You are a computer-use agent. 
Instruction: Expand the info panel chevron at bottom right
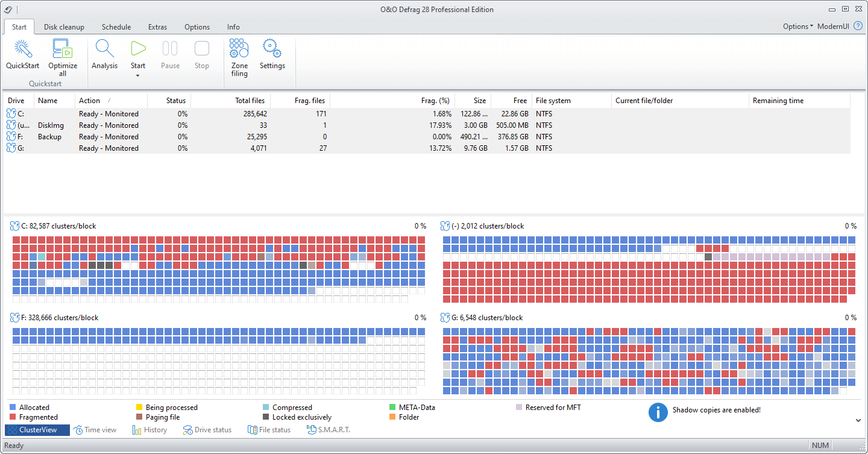[x=858, y=420]
